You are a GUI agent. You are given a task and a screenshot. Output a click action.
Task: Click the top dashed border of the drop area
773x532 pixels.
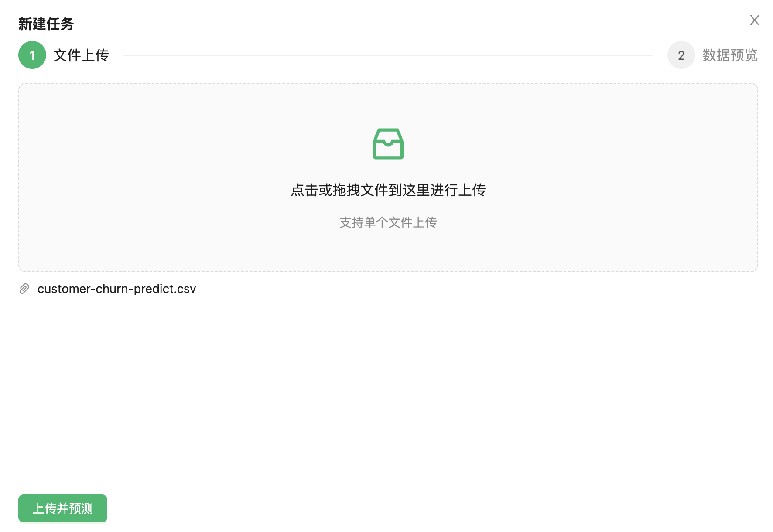click(x=388, y=84)
